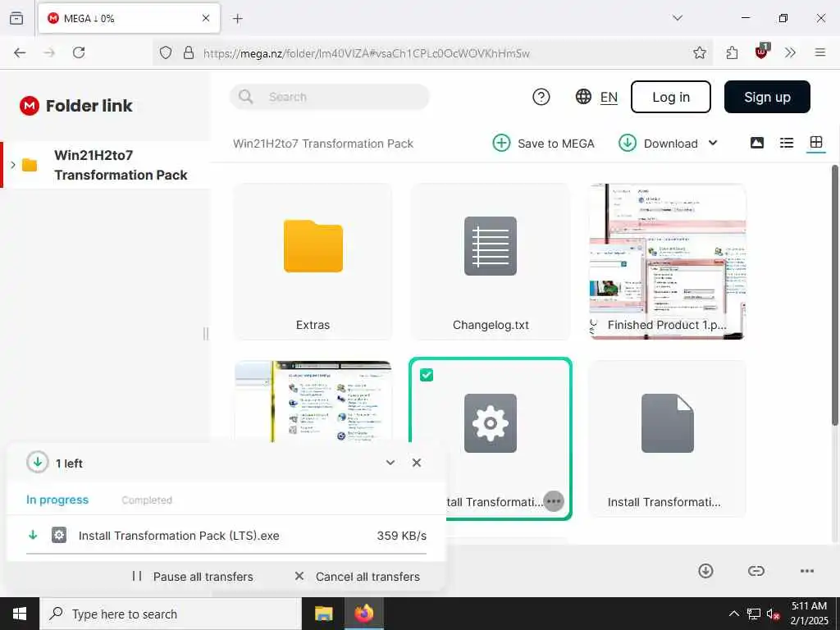
Task: Switch to grid thumbnail view
Action: (816, 142)
